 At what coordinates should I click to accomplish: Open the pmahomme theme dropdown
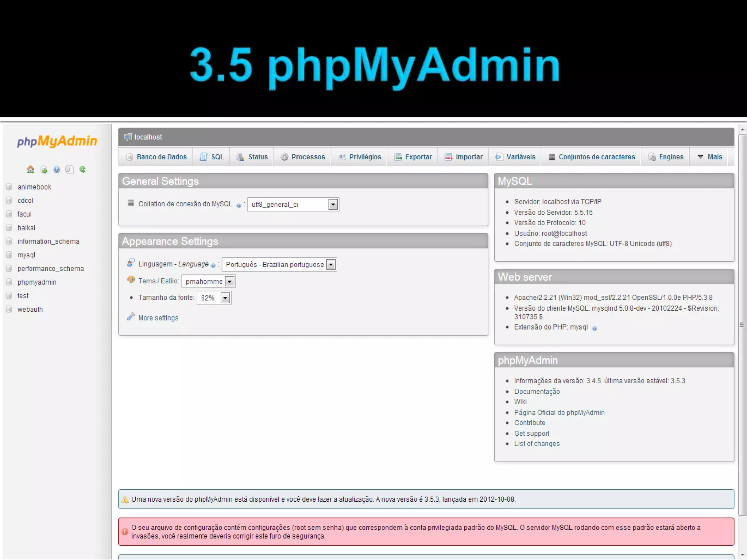pos(209,281)
